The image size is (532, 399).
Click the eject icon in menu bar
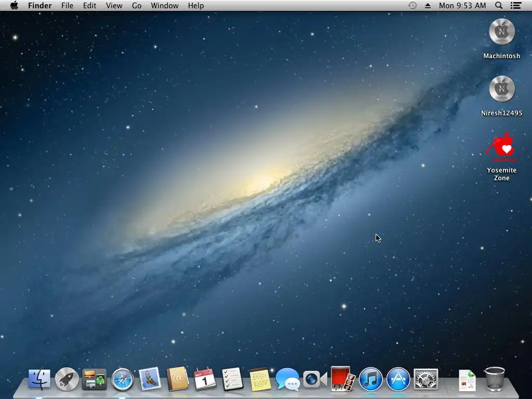[428, 5]
